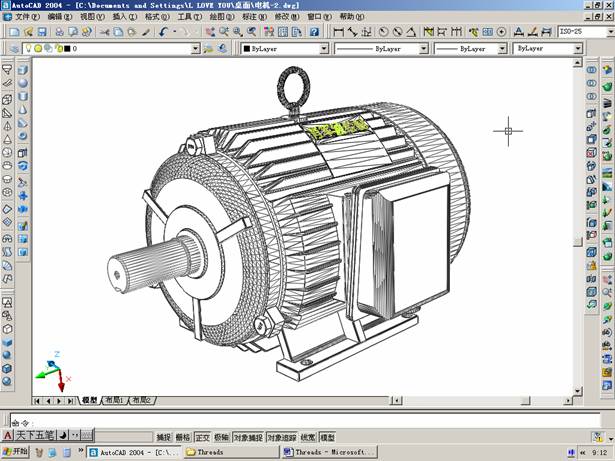615x461 pixels.
Task: Select the Radius Dimension tool
Action: pyautogui.click(x=383, y=32)
